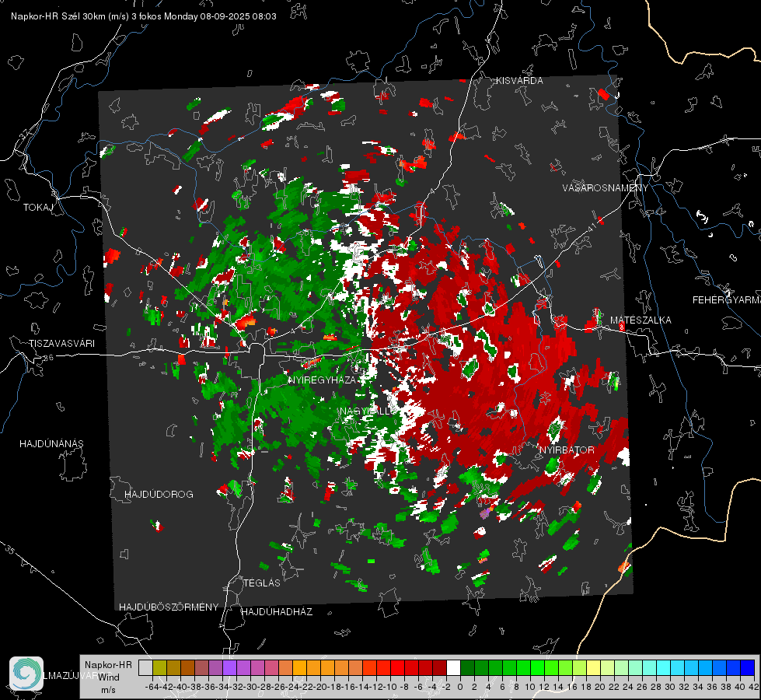
Task: Pick the cyan swatch between 28 and 30
Action: coord(664,668)
